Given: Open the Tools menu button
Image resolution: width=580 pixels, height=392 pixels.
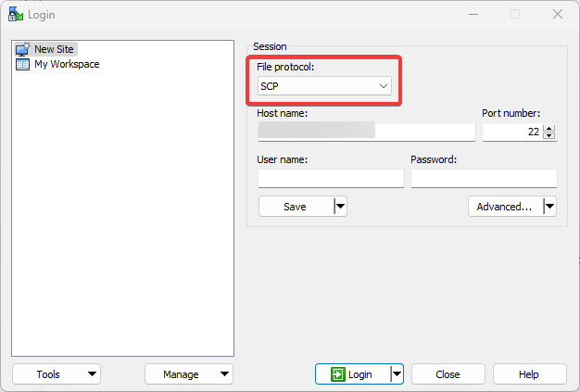Looking at the screenshot, I should coord(57,374).
